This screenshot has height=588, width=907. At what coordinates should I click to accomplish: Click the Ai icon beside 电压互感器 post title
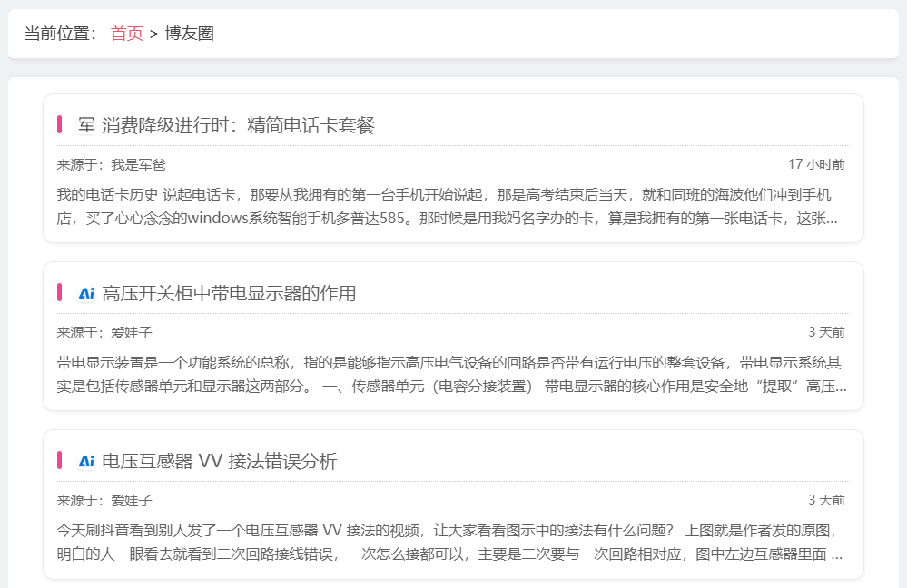click(86, 461)
